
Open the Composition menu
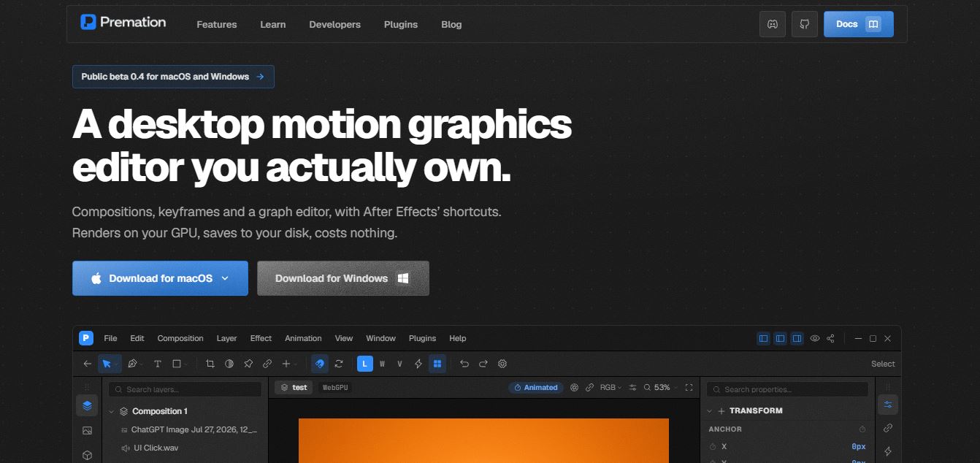pos(180,339)
